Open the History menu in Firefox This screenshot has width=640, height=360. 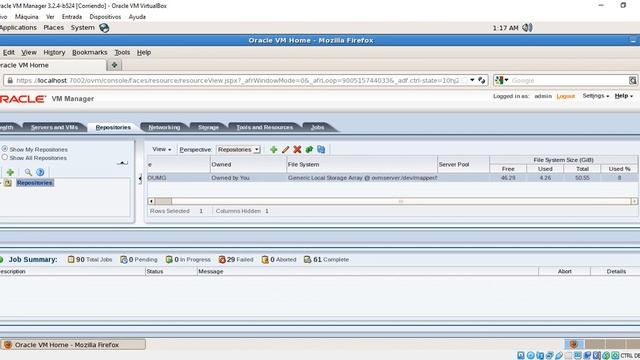coord(54,53)
